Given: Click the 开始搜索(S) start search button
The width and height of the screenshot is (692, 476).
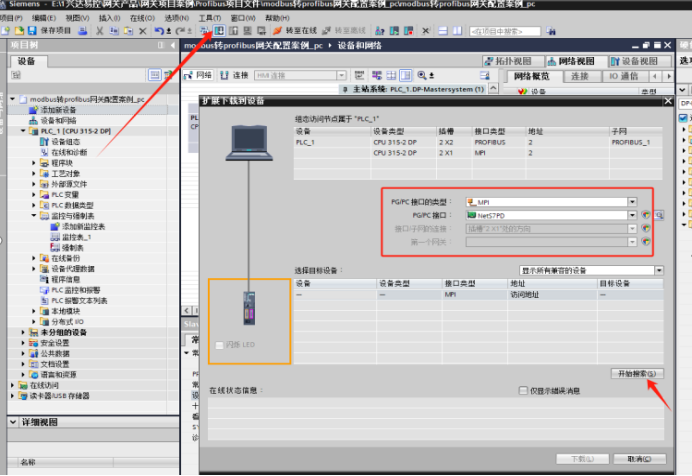Looking at the screenshot, I should (x=637, y=374).
